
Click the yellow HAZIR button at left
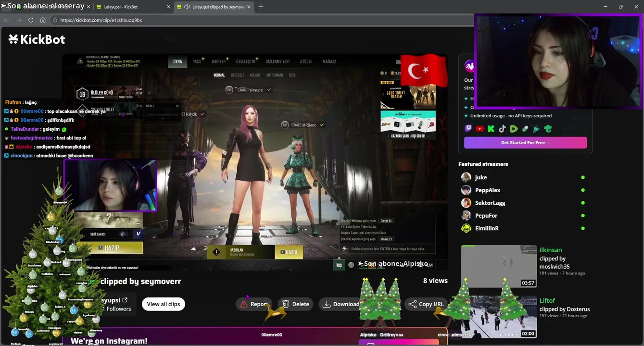110,248
